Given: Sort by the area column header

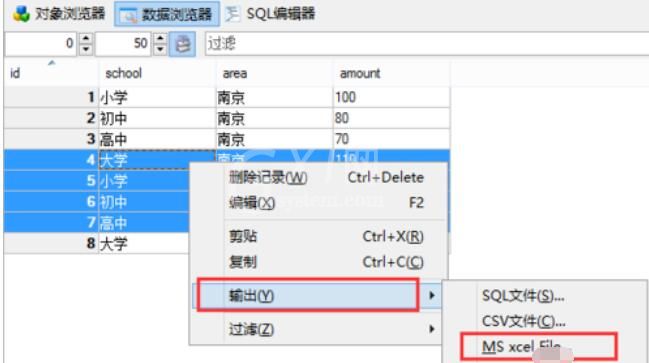Looking at the screenshot, I should 274,73.
